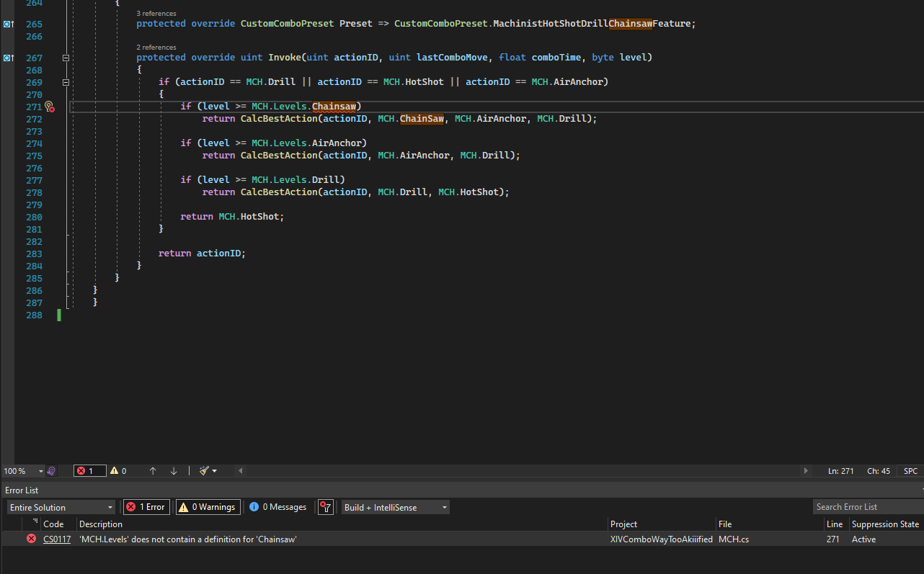Open Quick Actions lightbulb on line 271
Image resolution: width=924 pixels, height=574 pixels.
point(49,107)
